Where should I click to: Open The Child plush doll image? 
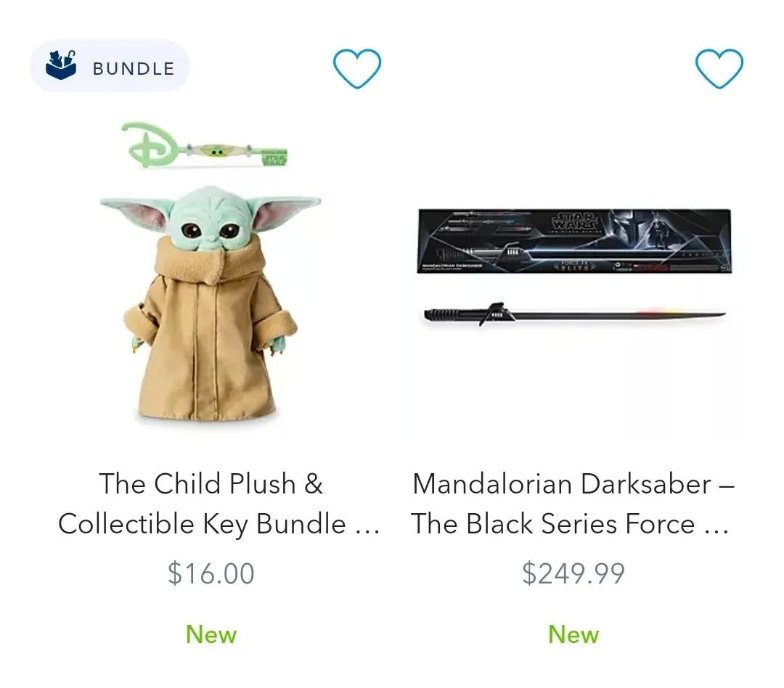click(210, 304)
